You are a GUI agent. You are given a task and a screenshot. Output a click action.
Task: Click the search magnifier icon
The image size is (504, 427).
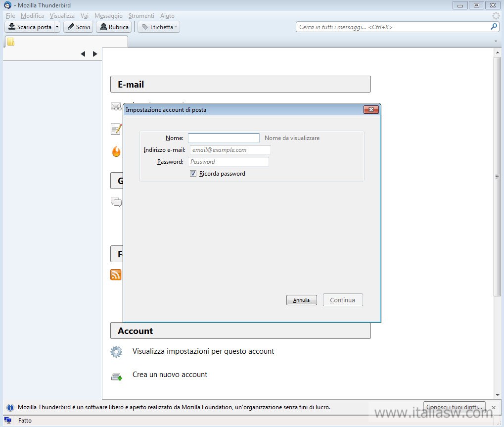click(x=494, y=27)
